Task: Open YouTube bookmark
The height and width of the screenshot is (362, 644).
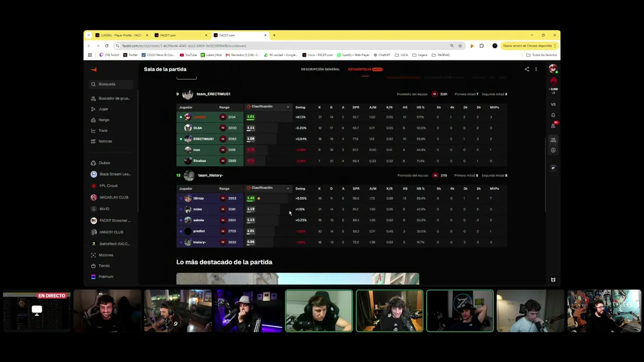Action: point(188,55)
